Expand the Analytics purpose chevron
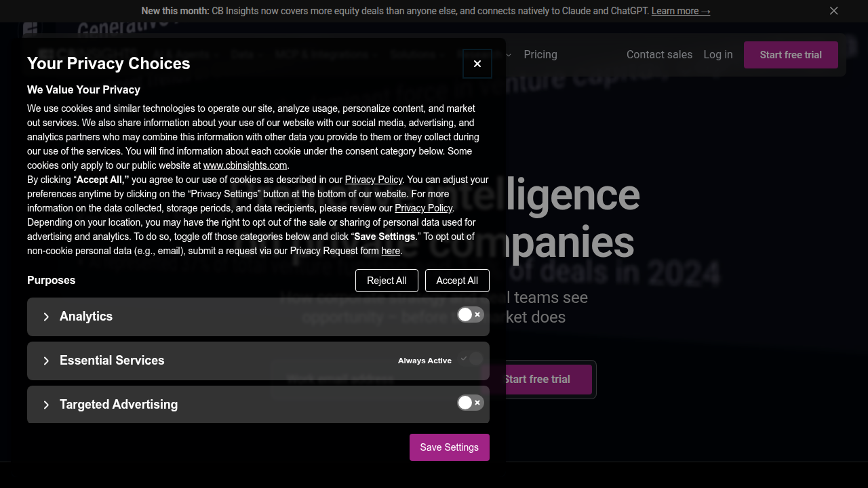 [46, 317]
